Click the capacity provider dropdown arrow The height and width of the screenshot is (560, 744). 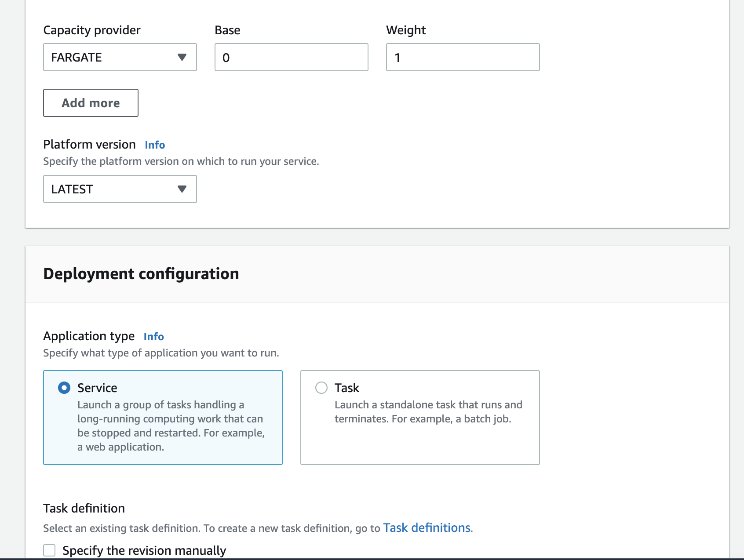(x=183, y=57)
